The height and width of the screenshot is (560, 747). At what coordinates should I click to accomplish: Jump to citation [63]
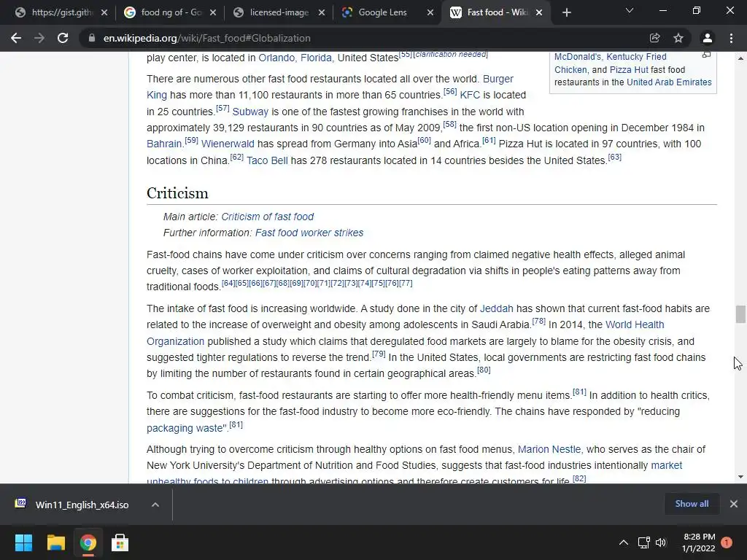point(614,157)
